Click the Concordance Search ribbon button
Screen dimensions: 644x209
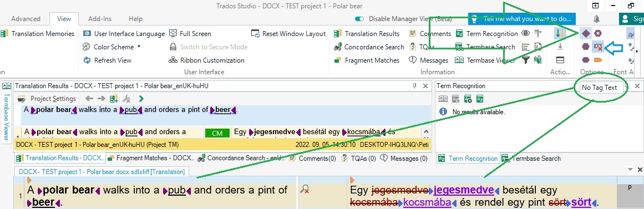[x=369, y=47]
